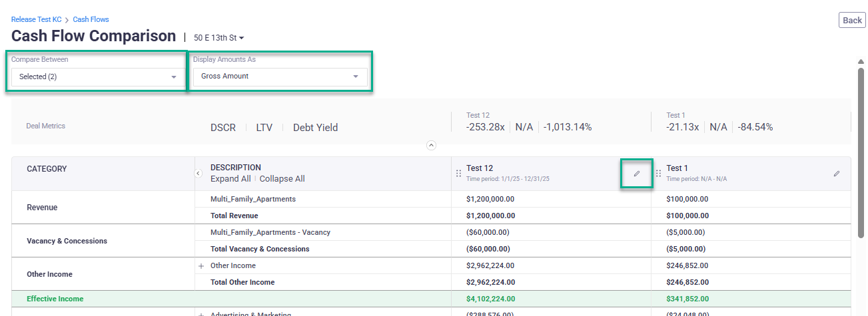
Task: Select the Effective Income row
Action: point(55,299)
